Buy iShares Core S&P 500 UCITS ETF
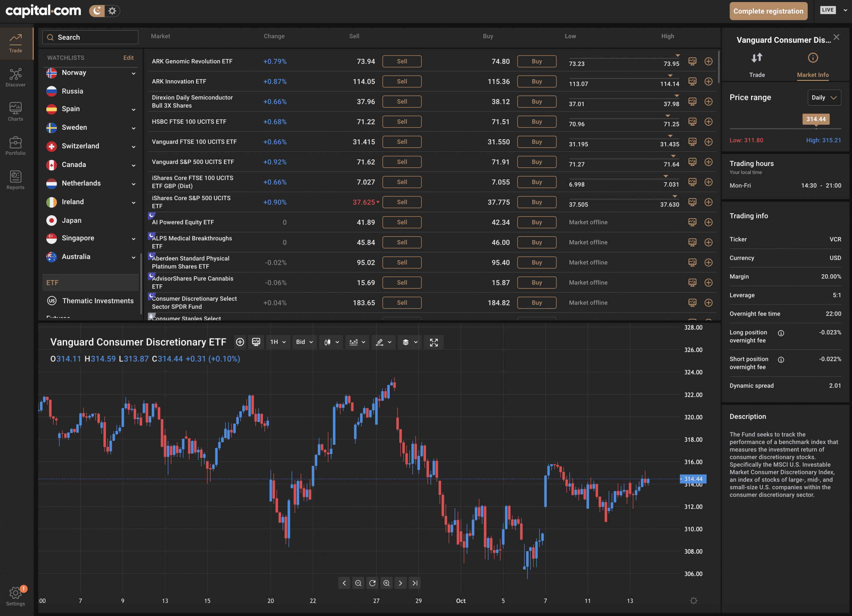The width and height of the screenshot is (852, 616). tap(536, 202)
